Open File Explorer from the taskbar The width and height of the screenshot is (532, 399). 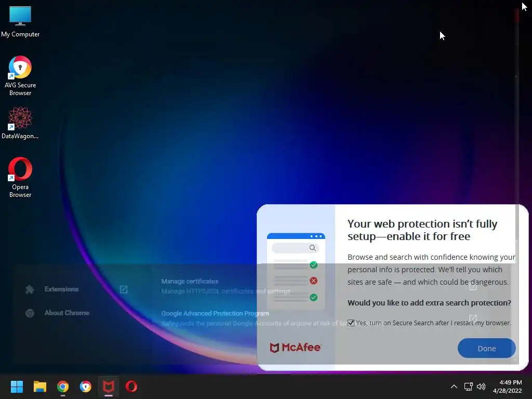tap(39, 387)
